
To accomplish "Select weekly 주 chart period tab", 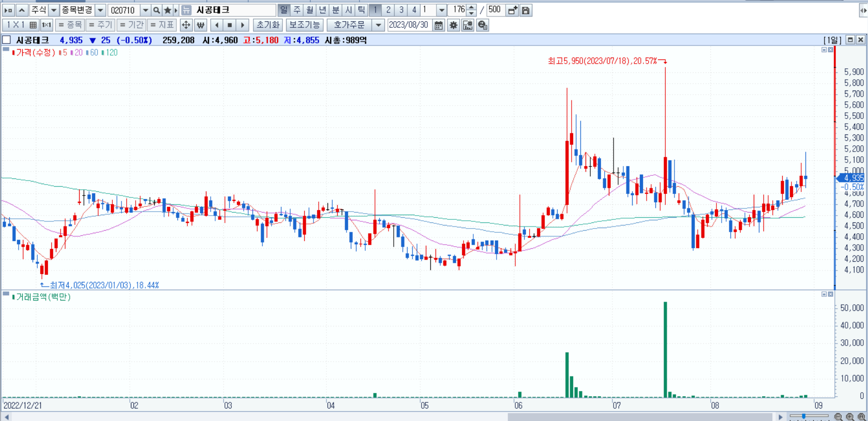I will (x=297, y=10).
